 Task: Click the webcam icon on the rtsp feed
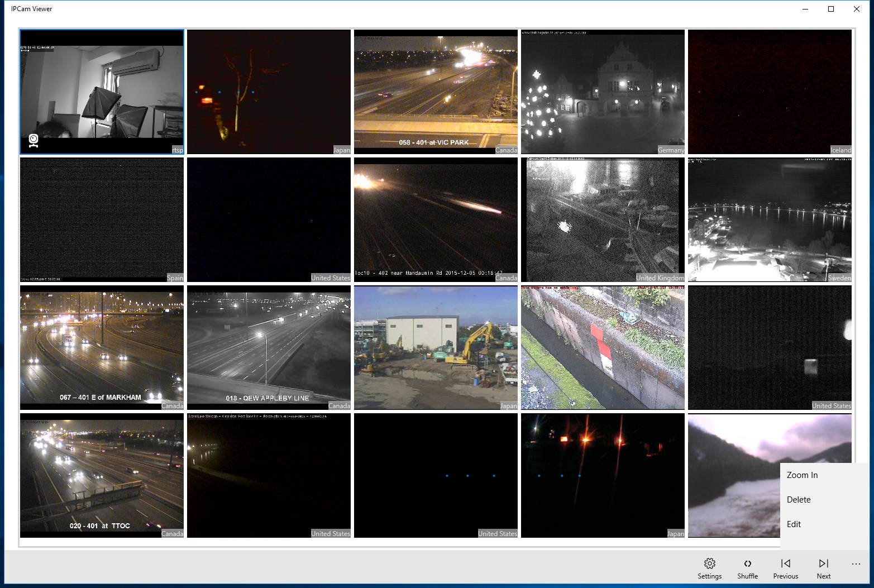[34, 141]
